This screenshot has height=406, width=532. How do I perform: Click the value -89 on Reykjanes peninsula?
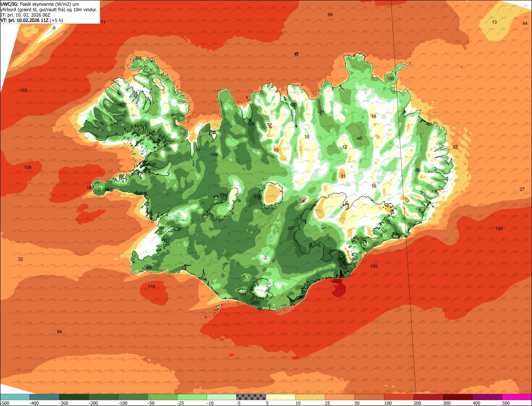click(x=148, y=268)
